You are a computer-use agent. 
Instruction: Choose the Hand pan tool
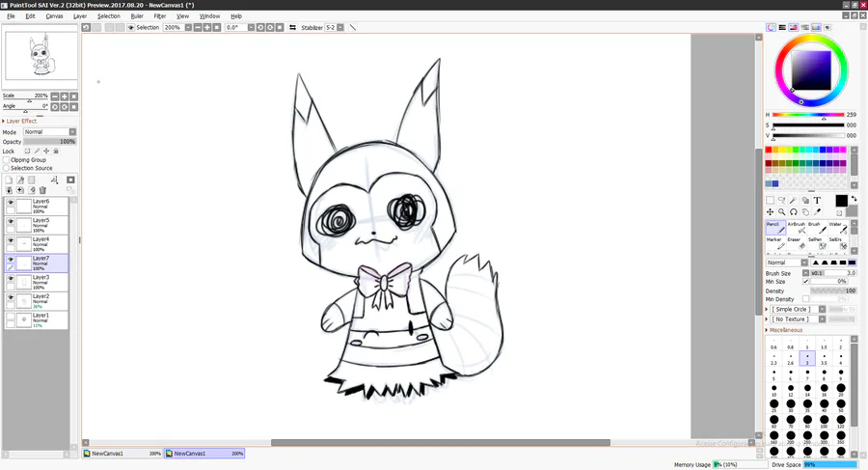(x=805, y=211)
